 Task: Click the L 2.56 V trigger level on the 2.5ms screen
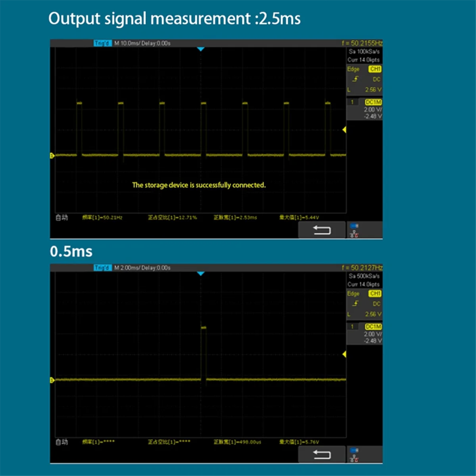[x=365, y=90]
